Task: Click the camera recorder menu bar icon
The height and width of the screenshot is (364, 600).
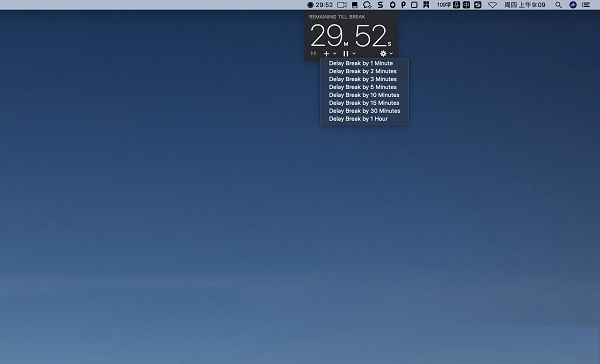Action: coord(342,5)
